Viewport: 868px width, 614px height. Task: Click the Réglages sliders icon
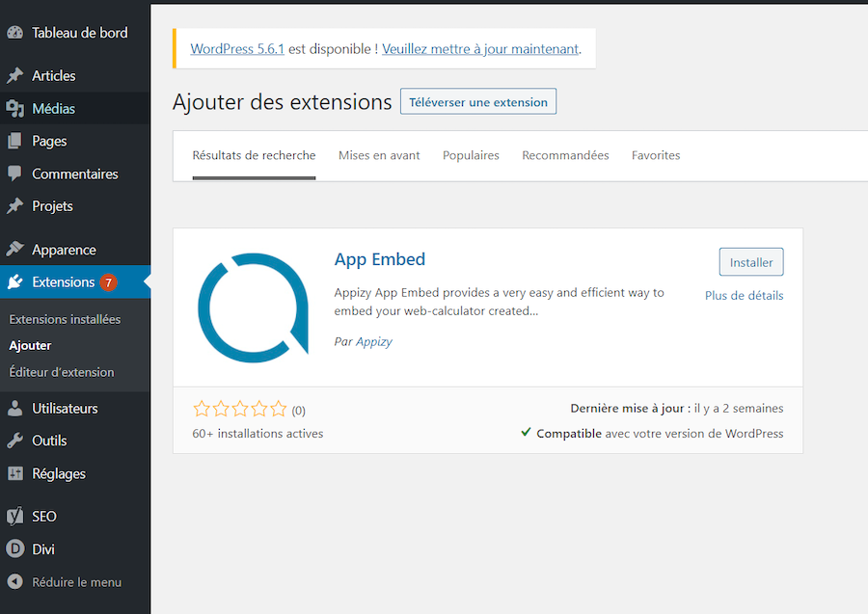coord(14,473)
